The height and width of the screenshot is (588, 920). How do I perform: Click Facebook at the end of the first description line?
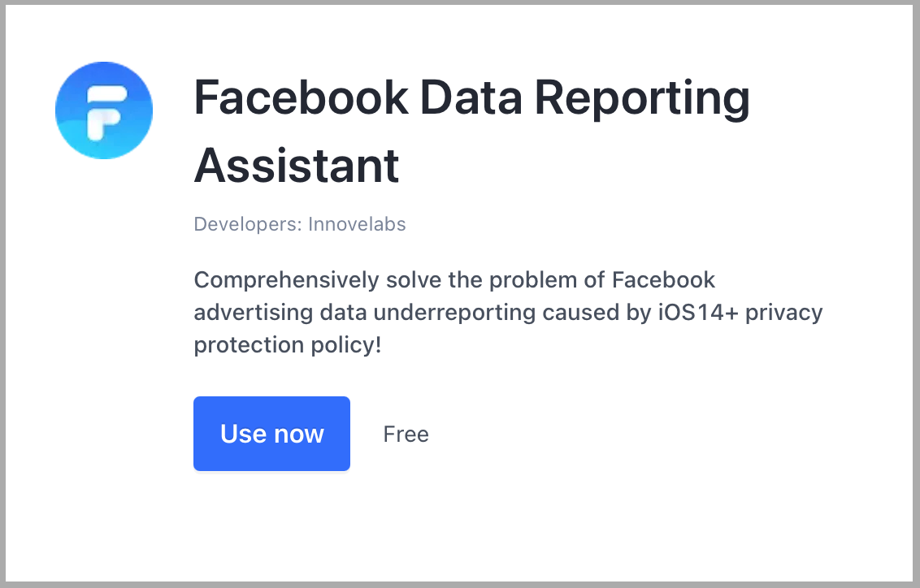point(664,280)
